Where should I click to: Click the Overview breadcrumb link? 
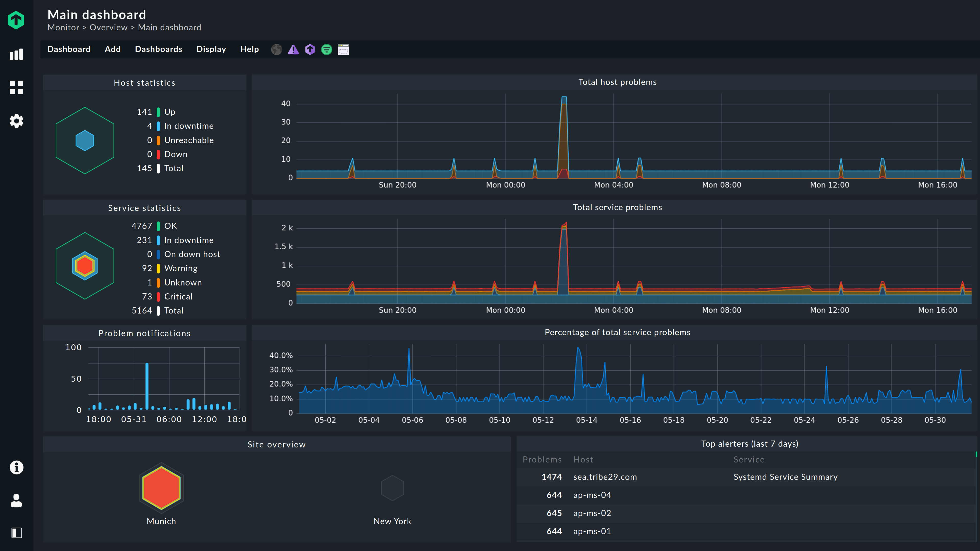point(108,27)
